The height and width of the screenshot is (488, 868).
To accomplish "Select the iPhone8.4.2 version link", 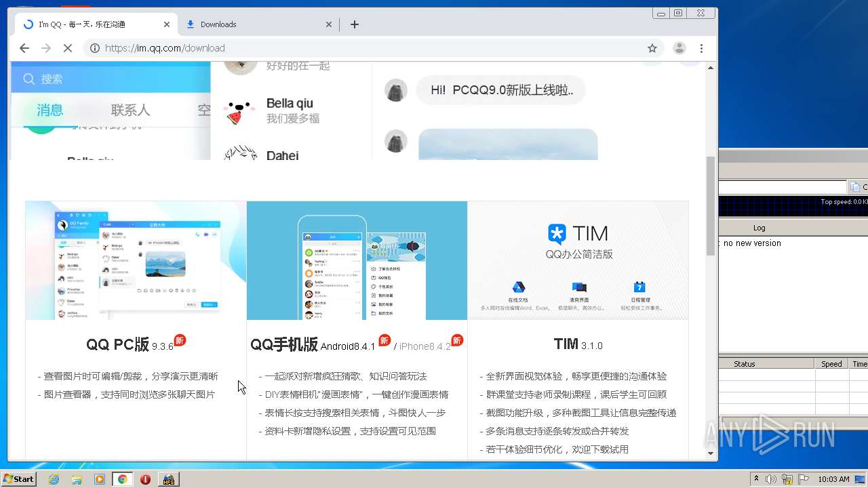I will point(425,346).
